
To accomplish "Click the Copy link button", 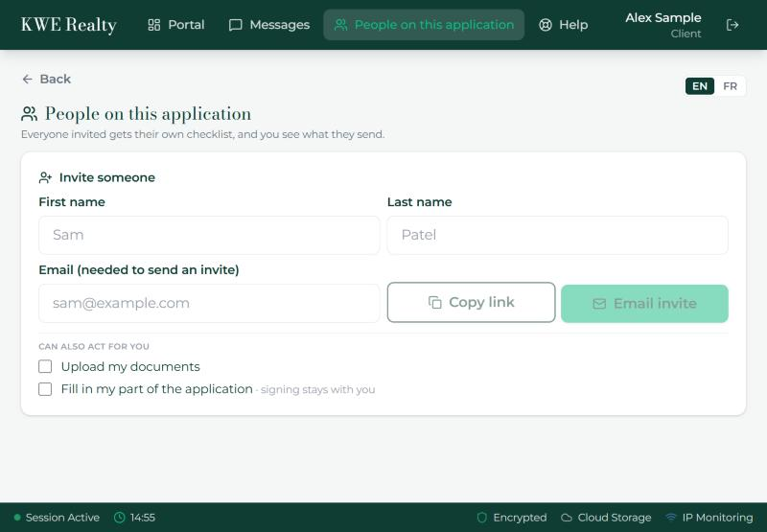I will coord(471,303).
